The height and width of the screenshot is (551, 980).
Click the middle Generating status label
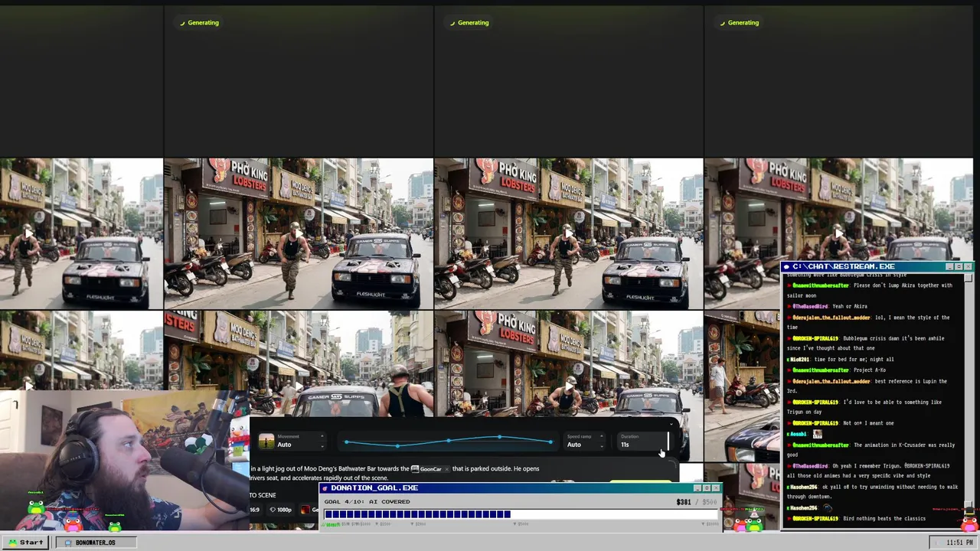pyautogui.click(x=469, y=22)
